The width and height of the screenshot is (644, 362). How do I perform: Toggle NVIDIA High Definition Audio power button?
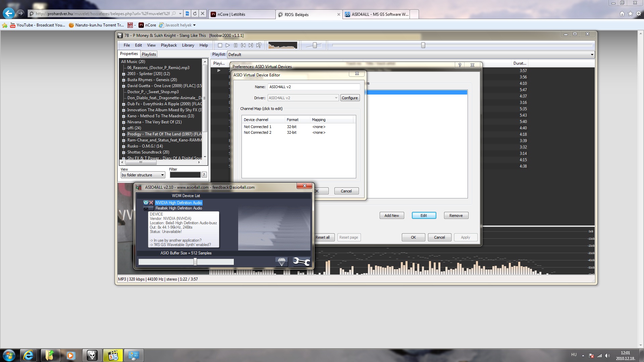pyautogui.click(x=146, y=203)
